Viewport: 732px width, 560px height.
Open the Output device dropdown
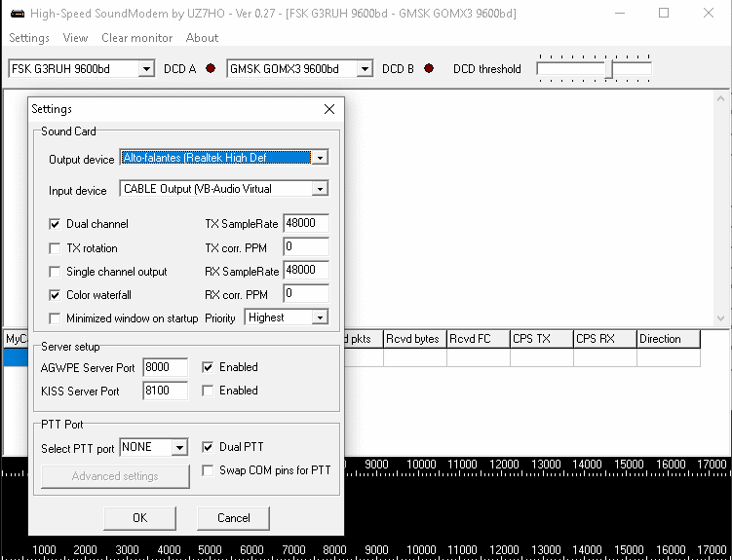321,158
